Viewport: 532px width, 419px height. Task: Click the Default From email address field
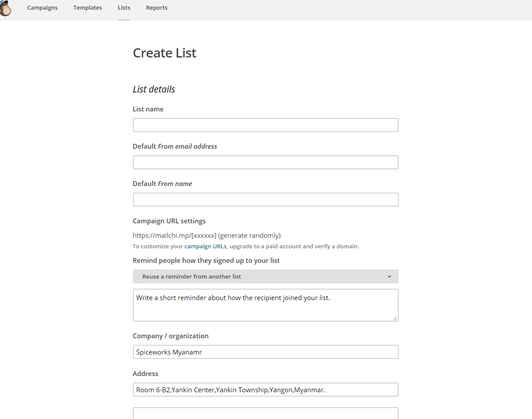click(x=265, y=162)
